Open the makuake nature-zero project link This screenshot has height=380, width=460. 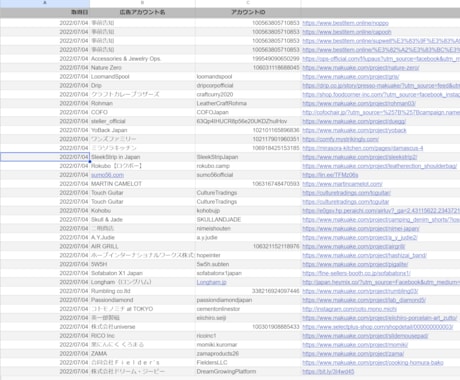pyautogui.click(x=361, y=68)
